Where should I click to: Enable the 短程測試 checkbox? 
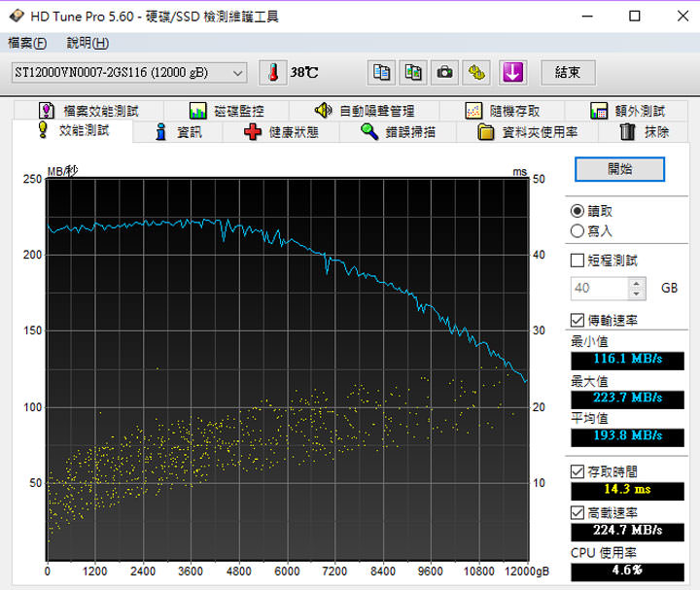pyautogui.click(x=577, y=260)
